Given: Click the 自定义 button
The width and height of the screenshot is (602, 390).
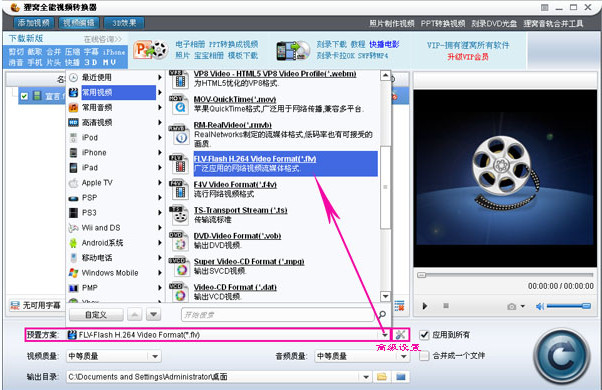Looking at the screenshot, I should coord(96,315).
